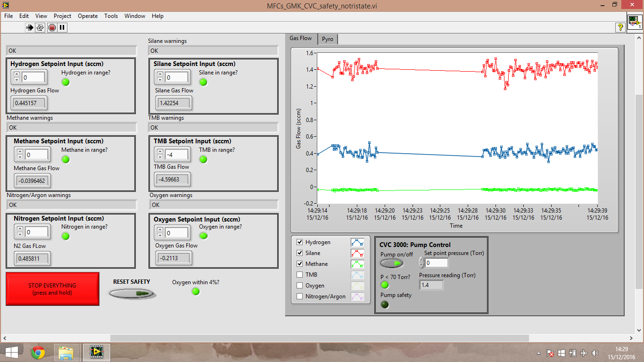Click the airplane mode tray icon
Image resolution: width=644 pixels, height=362 pixels.
click(x=584, y=353)
